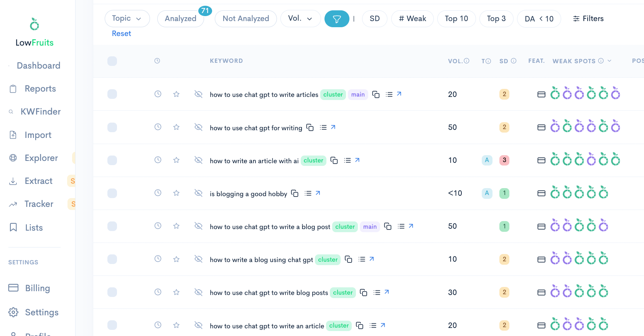Click the clock icon in the table header
The width and height of the screenshot is (644, 336).
(x=157, y=61)
